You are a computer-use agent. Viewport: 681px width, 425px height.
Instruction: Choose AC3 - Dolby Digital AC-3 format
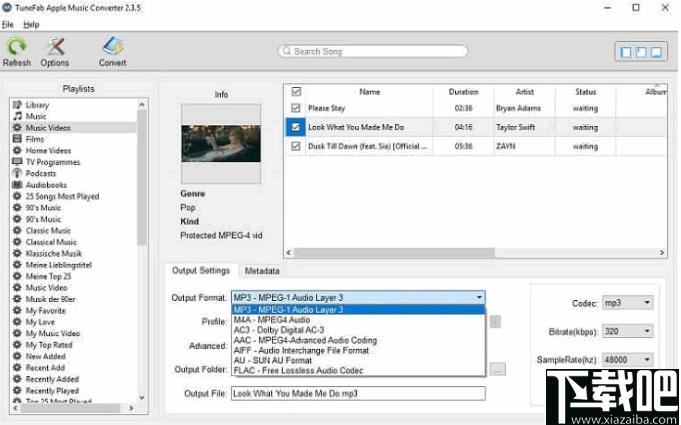point(358,330)
